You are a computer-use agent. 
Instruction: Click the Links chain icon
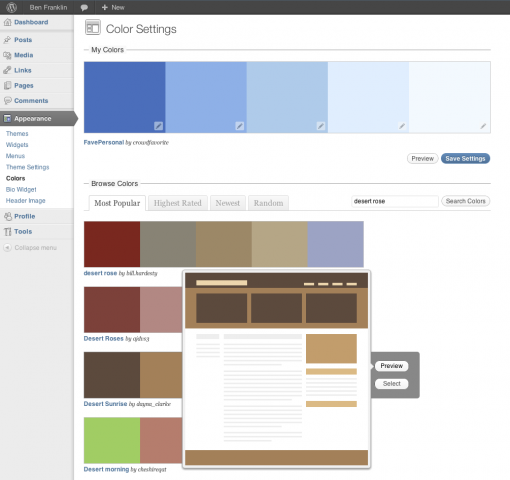[x=7, y=70]
